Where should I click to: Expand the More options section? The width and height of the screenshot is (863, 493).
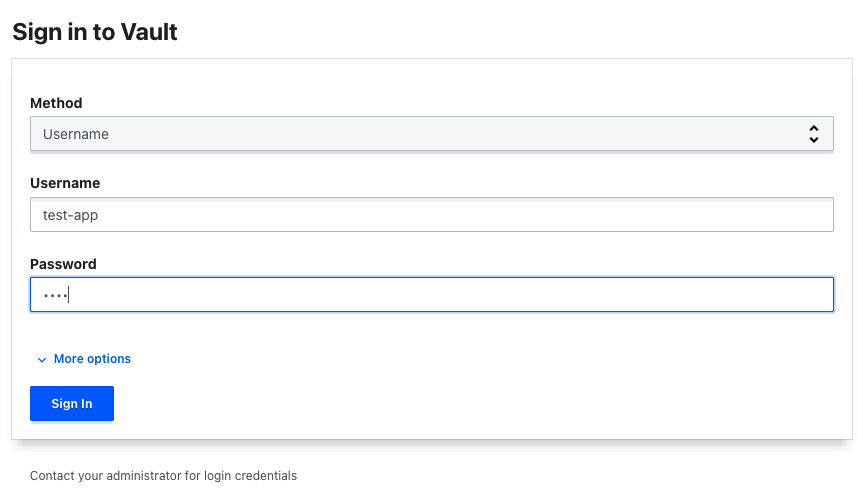84,359
